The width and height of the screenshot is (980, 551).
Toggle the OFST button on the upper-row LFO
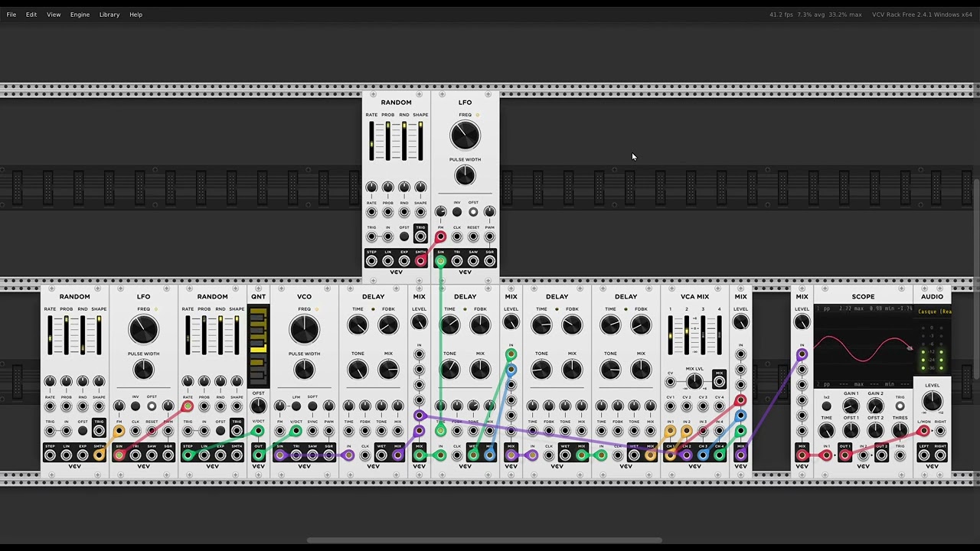(473, 212)
